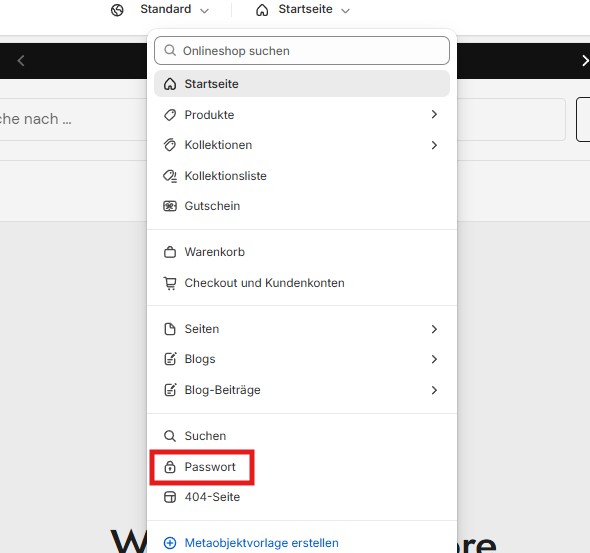Click the globe icon beside Standard
The image size is (590, 553).
click(x=117, y=10)
